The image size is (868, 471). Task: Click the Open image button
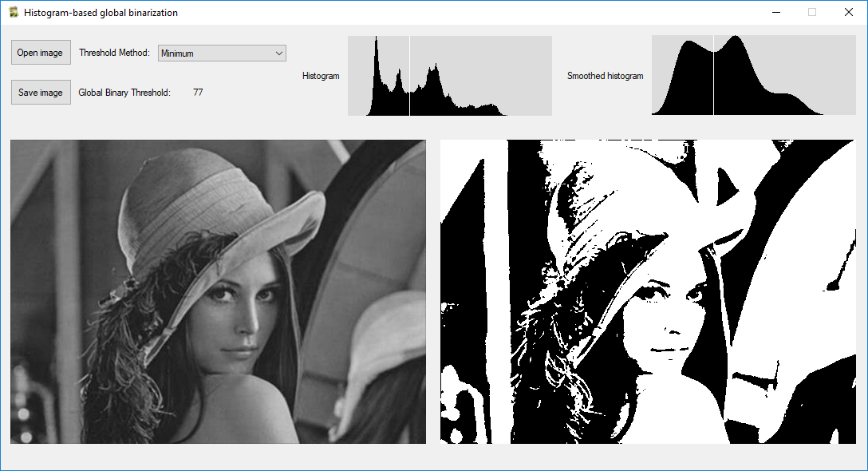[41, 53]
